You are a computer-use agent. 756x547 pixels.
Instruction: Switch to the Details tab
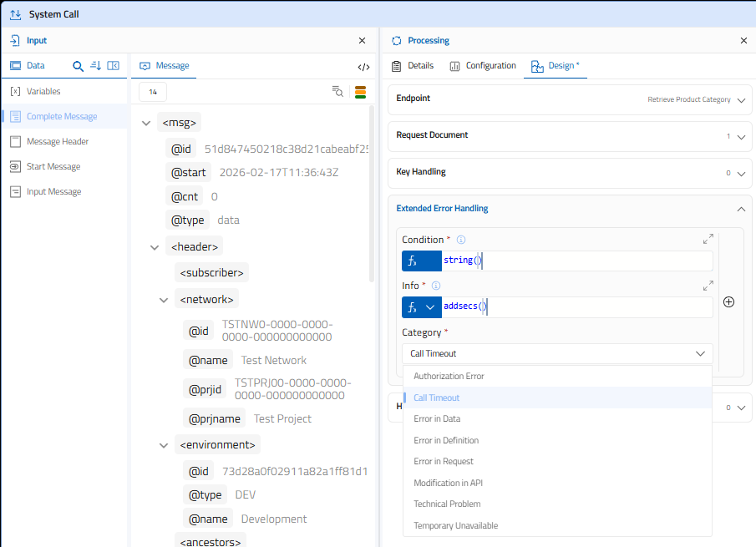(413, 66)
